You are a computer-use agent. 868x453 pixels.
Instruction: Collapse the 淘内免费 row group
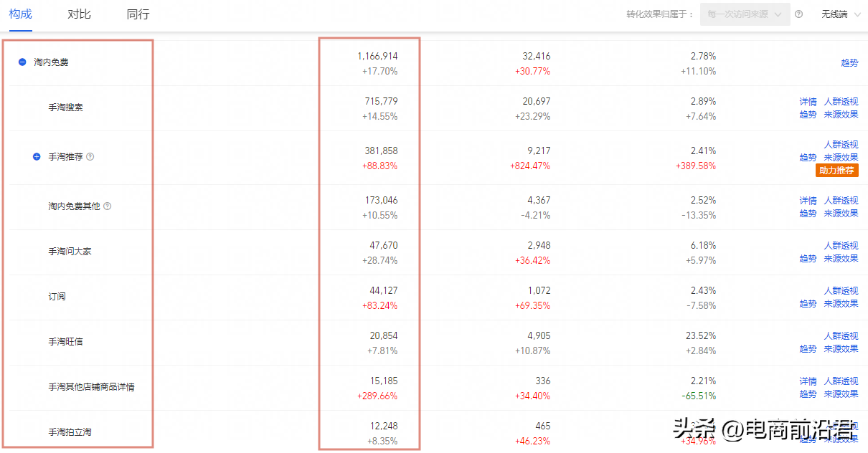click(x=22, y=62)
